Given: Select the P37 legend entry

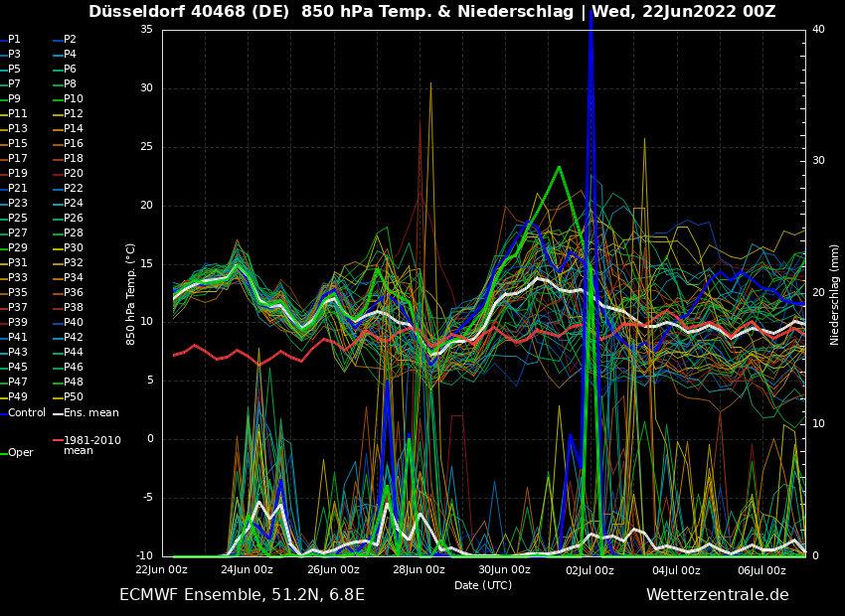Looking at the screenshot, I should pyautogui.click(x=18, y=308).
